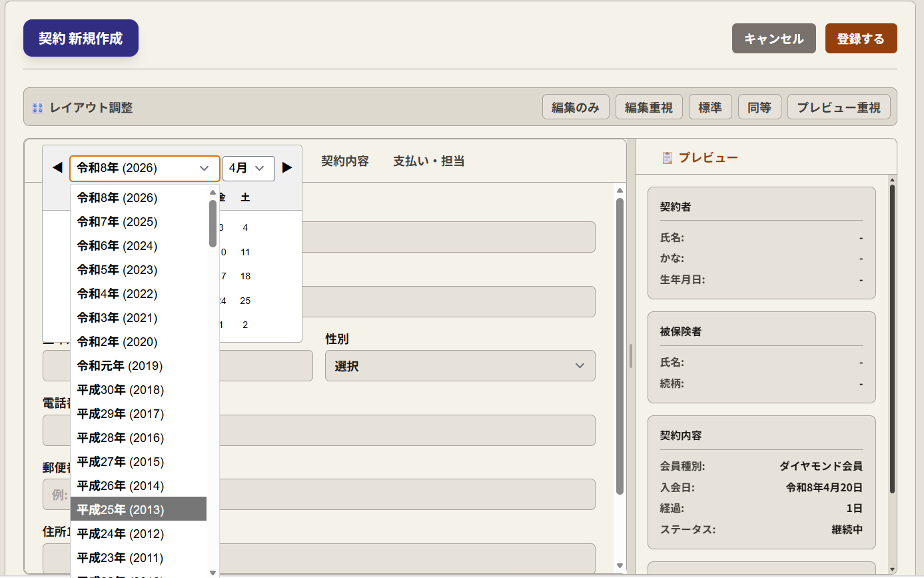The width and height of the screenshot is (924, 578).
Task: Select the 標準 layout option
Action: pos(709,107)
